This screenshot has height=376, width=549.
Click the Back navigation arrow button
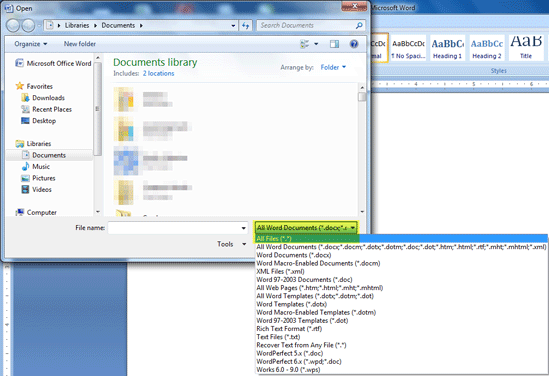tap(13, 26)
